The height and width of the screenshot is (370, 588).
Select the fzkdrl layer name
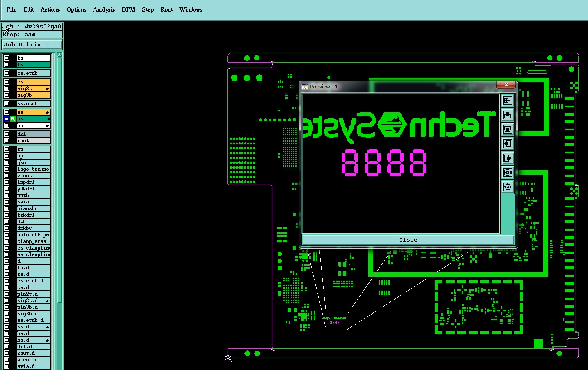33,215
